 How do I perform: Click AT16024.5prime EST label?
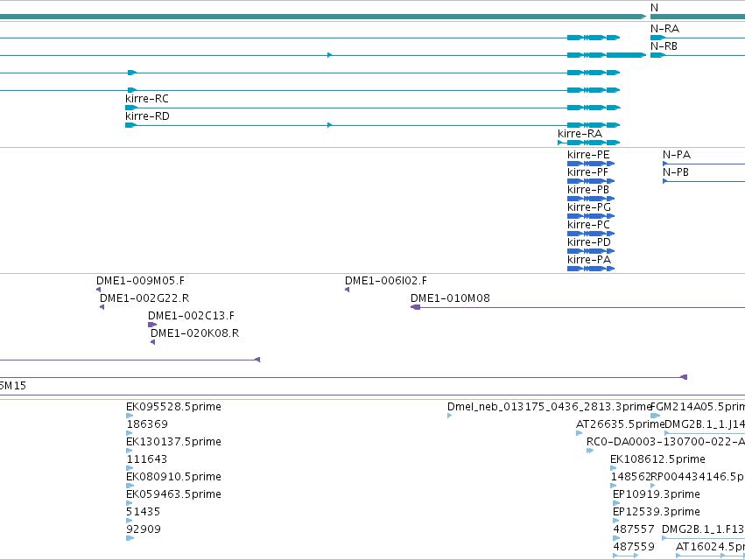[710, 547]
